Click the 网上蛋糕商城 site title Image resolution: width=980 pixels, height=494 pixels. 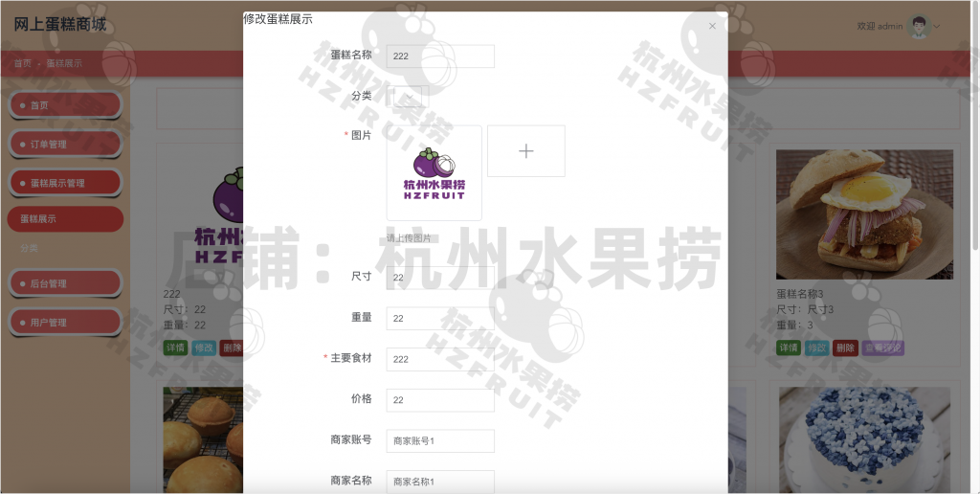pyautogui.click(x=60, y=25)
